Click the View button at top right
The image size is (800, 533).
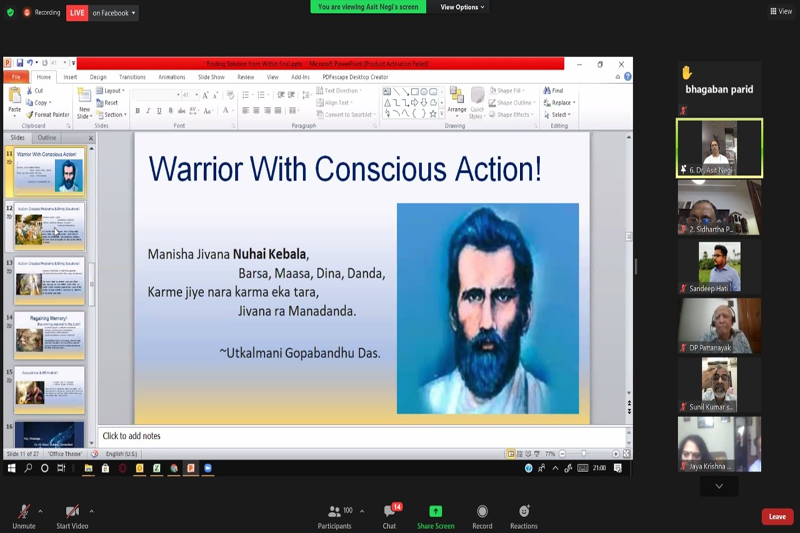pos(781,11)
